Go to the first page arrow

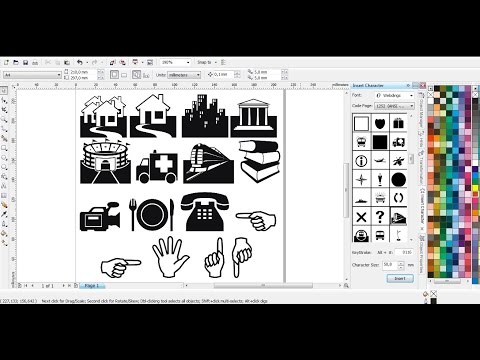(x=26, y=286)
